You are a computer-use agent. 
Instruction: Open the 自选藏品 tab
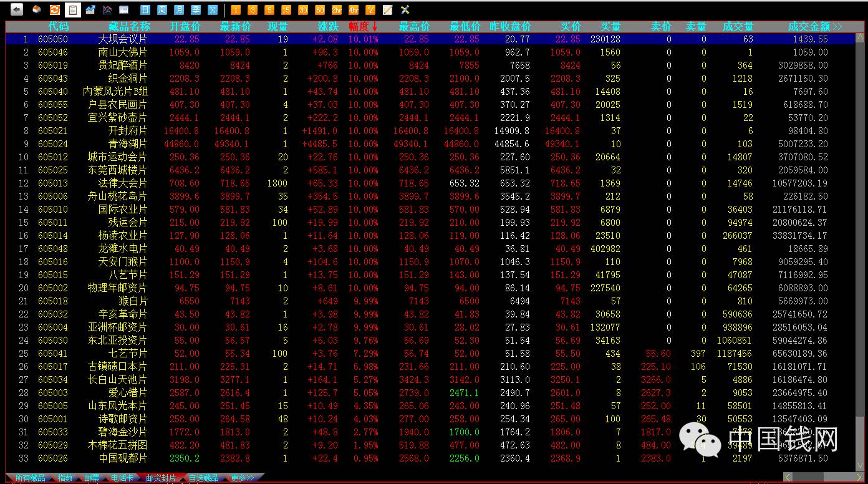(203, 478)
